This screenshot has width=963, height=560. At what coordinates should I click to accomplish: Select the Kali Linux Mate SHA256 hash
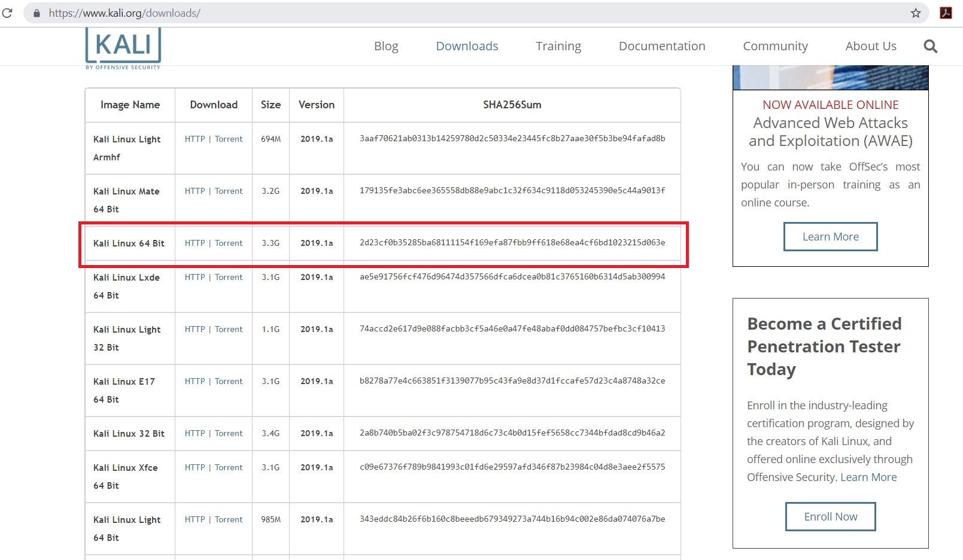(512, 190)
